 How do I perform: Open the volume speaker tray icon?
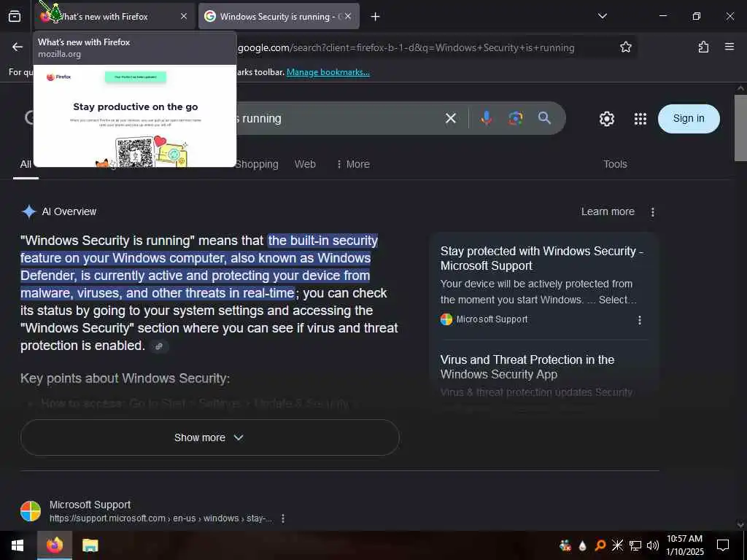coord(653,545)
